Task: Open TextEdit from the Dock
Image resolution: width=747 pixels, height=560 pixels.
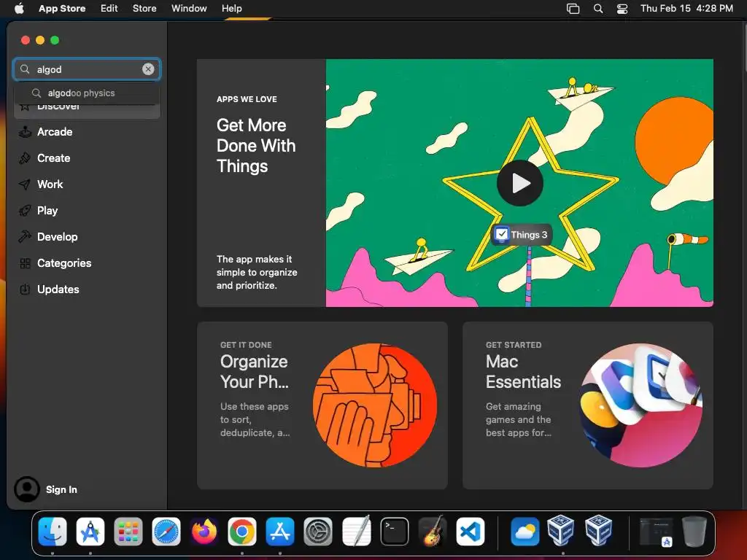Action: point(356,532)
